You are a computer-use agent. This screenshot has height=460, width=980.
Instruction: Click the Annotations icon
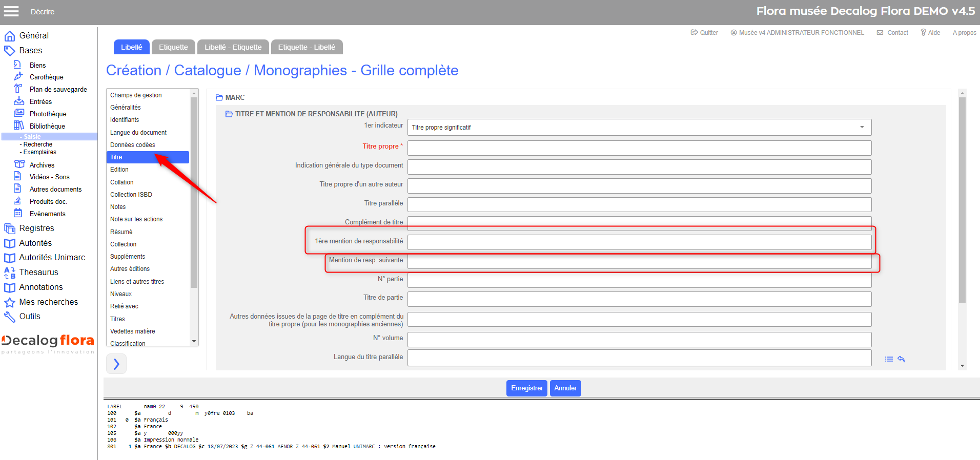pyautogui.click(x=9, y=287)
